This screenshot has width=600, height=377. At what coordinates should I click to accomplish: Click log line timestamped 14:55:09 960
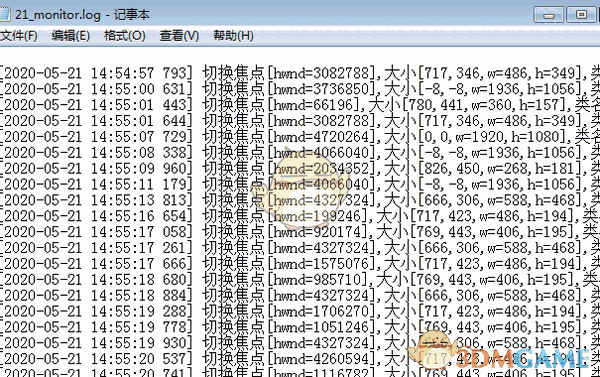tap(300, 168)
